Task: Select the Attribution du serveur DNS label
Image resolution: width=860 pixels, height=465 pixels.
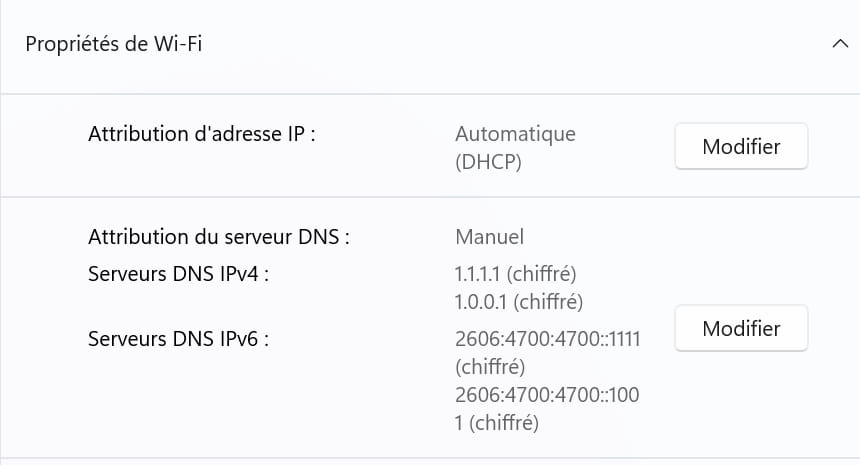Action: coord(219,237)
